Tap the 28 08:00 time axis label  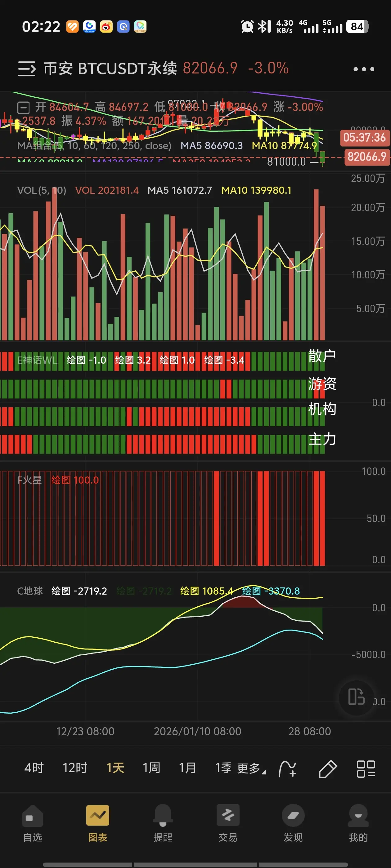click(310, 732)
